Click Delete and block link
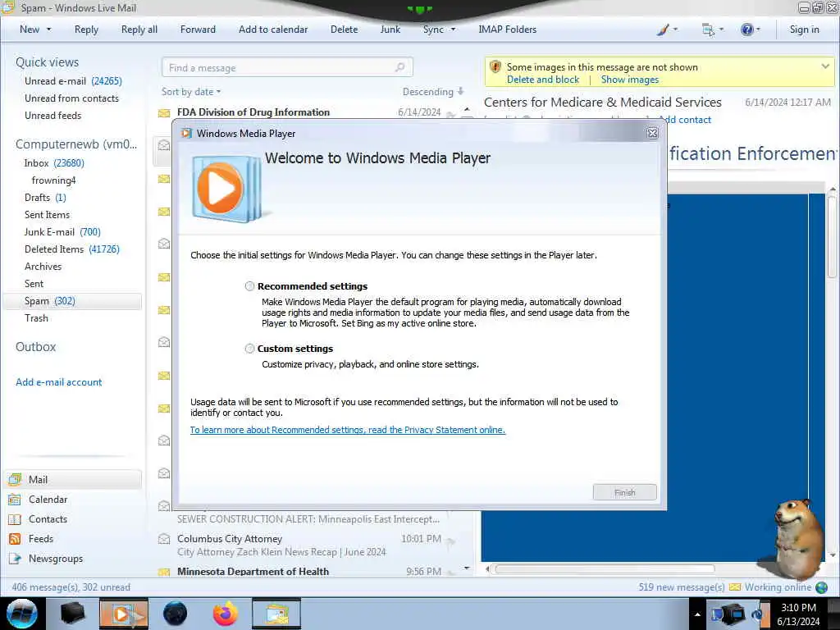The width and height of the screenshot is (840, 630). click(543, 80)
